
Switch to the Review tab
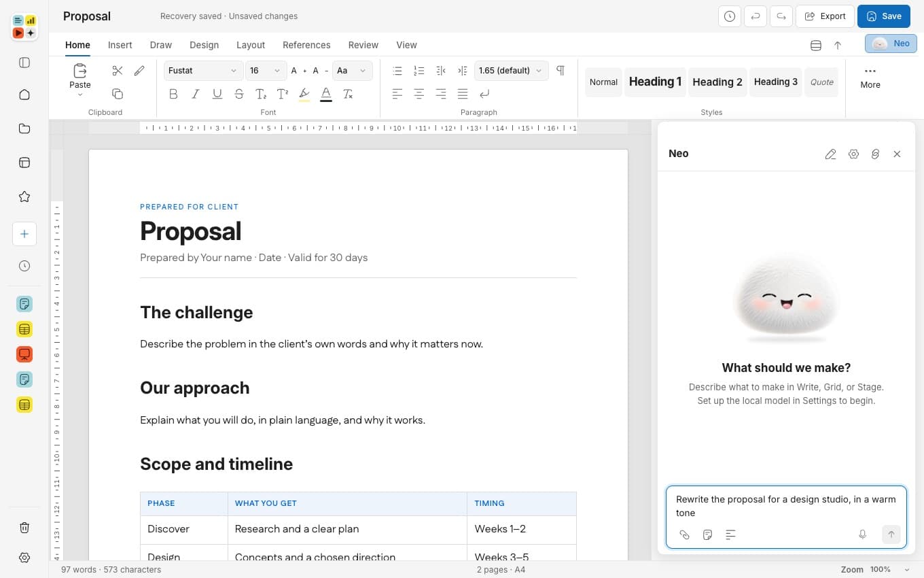click(363, 45)
